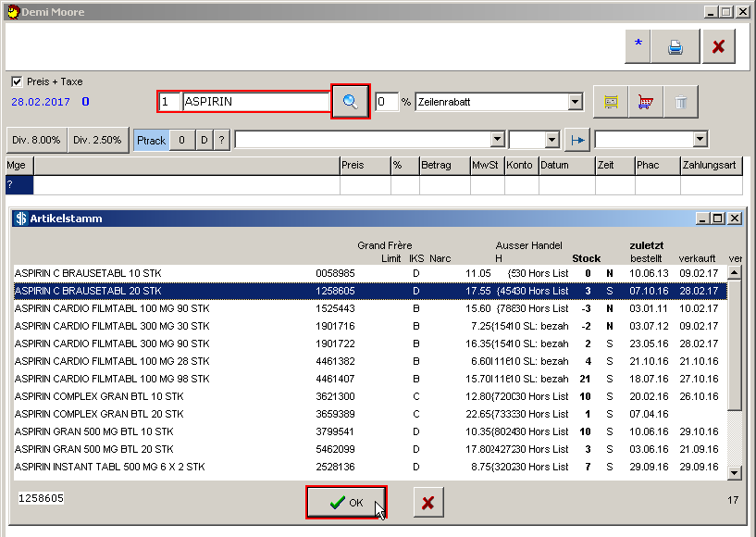The image size is (756, 537).
Task: Select ASPIRIN CARDIO FILMTABL 100 MG 28 STK
Action: (x=370, y=361)
